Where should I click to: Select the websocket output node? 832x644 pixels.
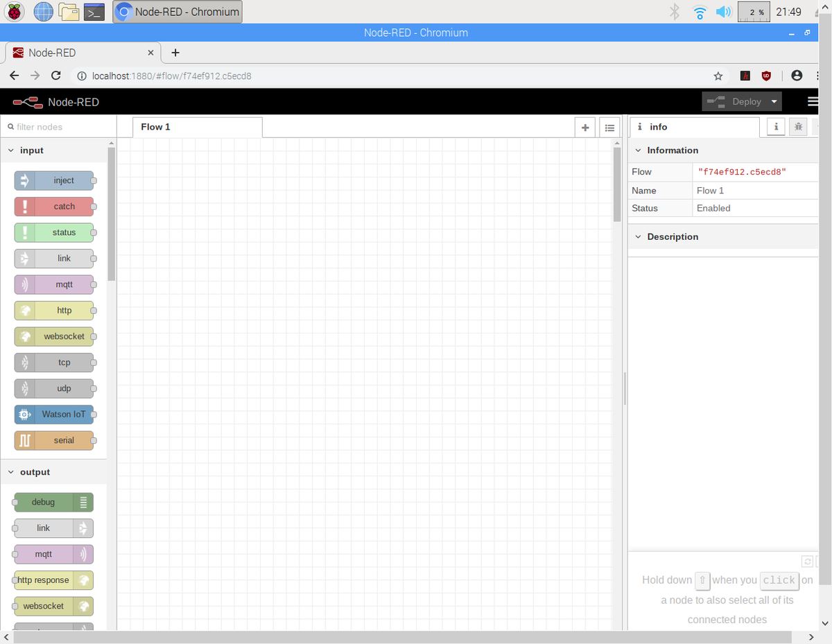click(x=53, y=606)
